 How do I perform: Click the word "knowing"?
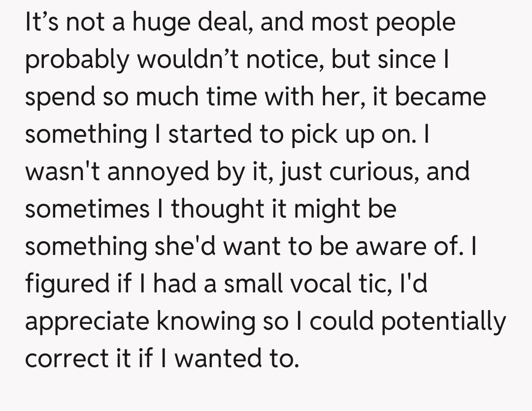click(221, 321)
